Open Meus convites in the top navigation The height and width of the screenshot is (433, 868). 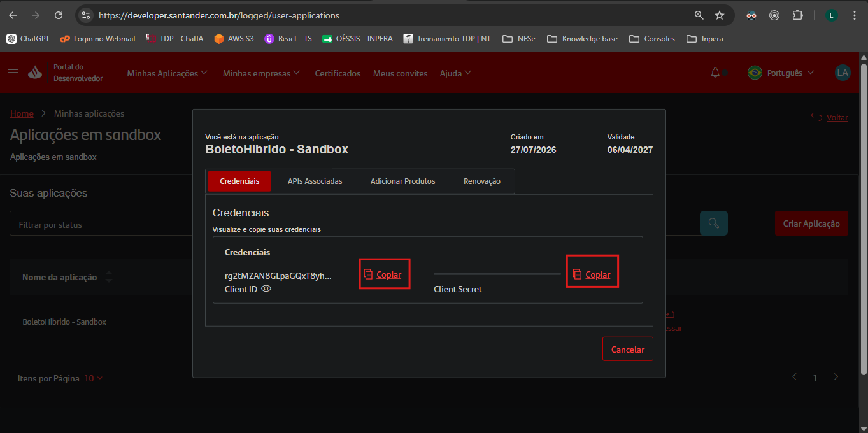click(x=400, y=73)
